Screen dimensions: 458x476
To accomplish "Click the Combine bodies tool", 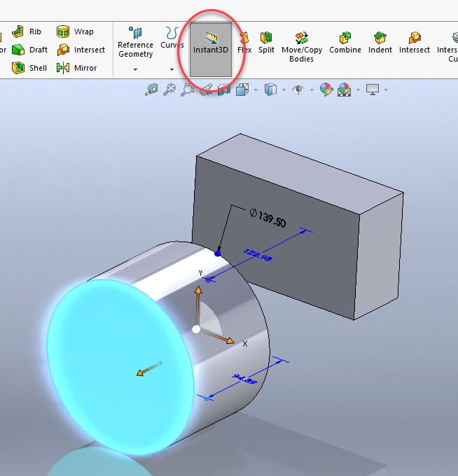I will click(x=345, y=43).
